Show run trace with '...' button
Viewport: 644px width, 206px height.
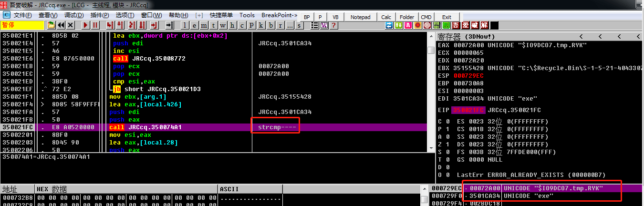point(290,25)
